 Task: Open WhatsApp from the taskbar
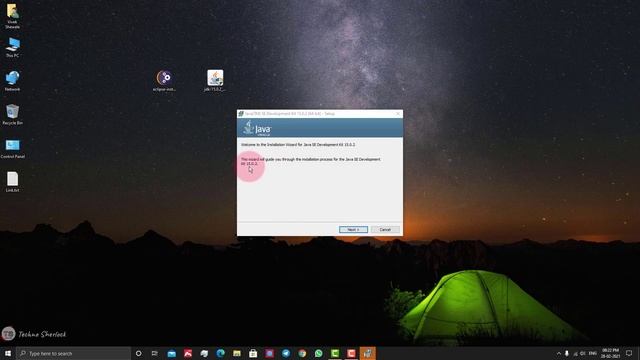318,353
